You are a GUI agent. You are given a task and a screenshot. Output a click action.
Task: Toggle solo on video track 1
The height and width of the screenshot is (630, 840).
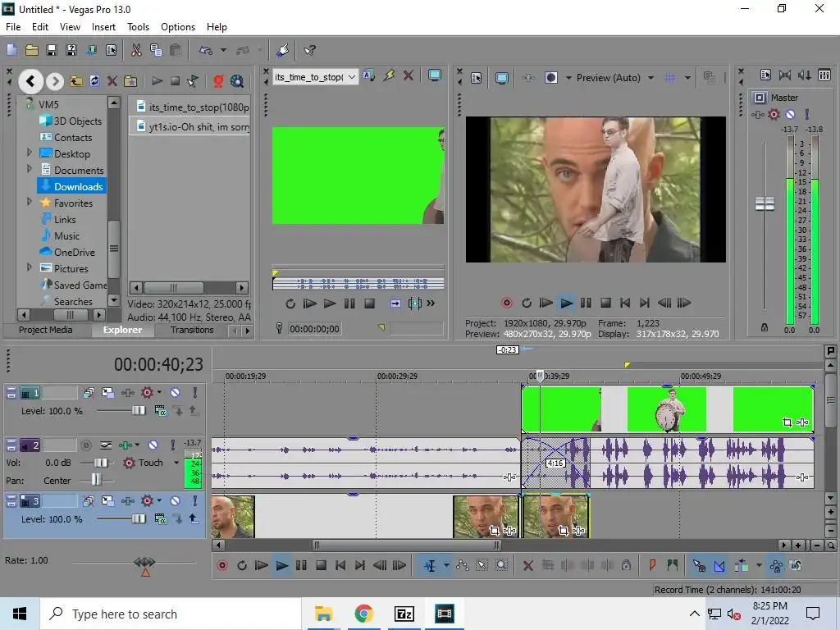pyautogui.click(x=195, y=393)
